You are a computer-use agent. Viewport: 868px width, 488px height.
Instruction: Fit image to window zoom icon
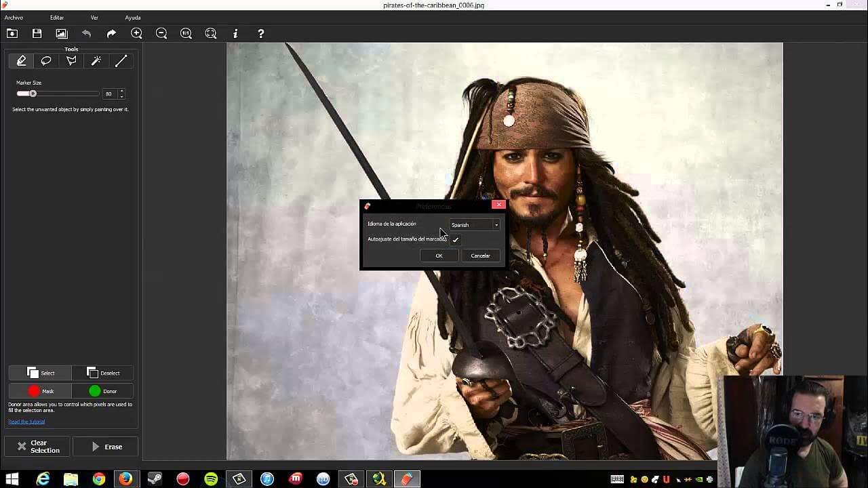pos(211,33)
